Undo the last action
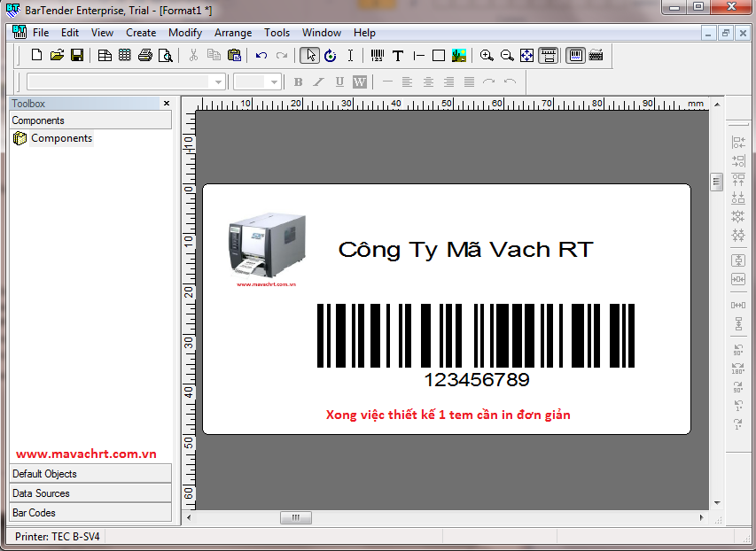 tap(261, 55)
